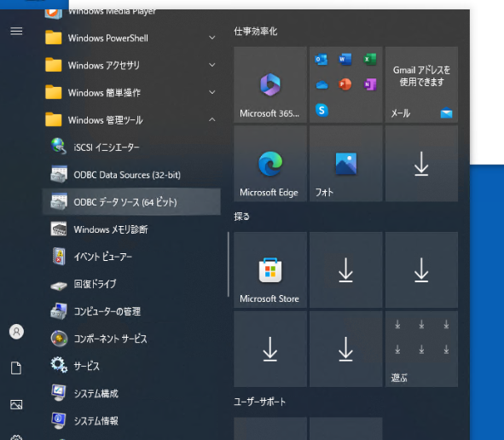Image resolution: width=504 pixels, height=440 pixels.
Task: Click the PowerPoint icon in Office tile
Action: coord(345,84)
